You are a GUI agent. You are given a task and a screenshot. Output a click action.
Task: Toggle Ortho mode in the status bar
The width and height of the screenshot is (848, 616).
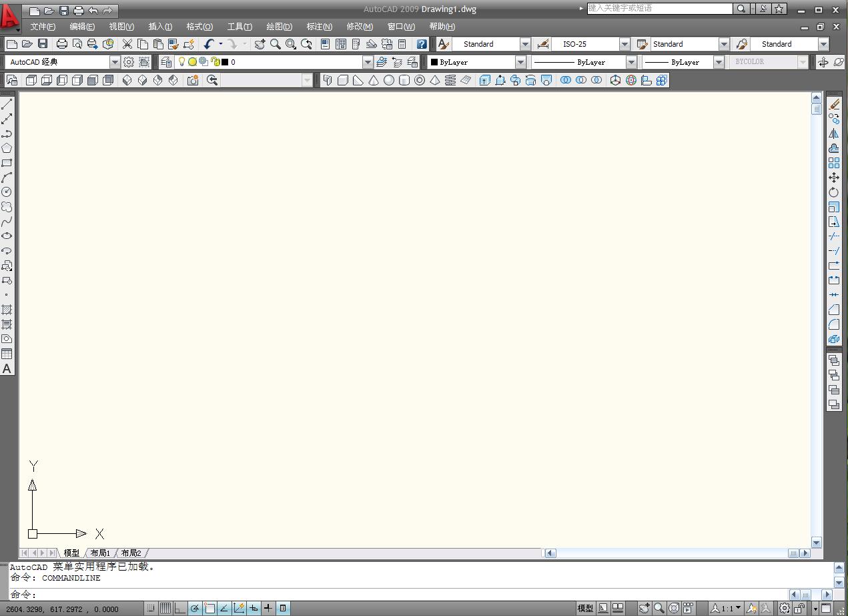click(180, 608)
